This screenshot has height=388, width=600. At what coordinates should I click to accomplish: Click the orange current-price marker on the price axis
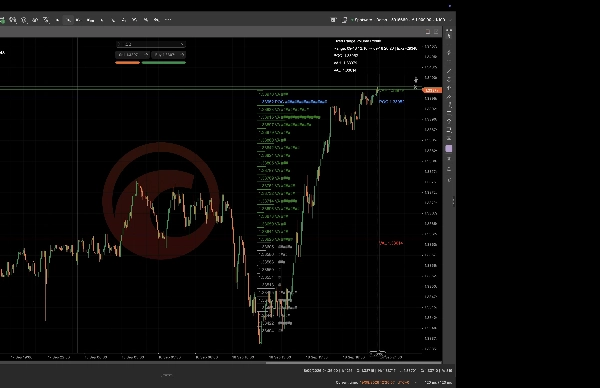click(432, 90)
